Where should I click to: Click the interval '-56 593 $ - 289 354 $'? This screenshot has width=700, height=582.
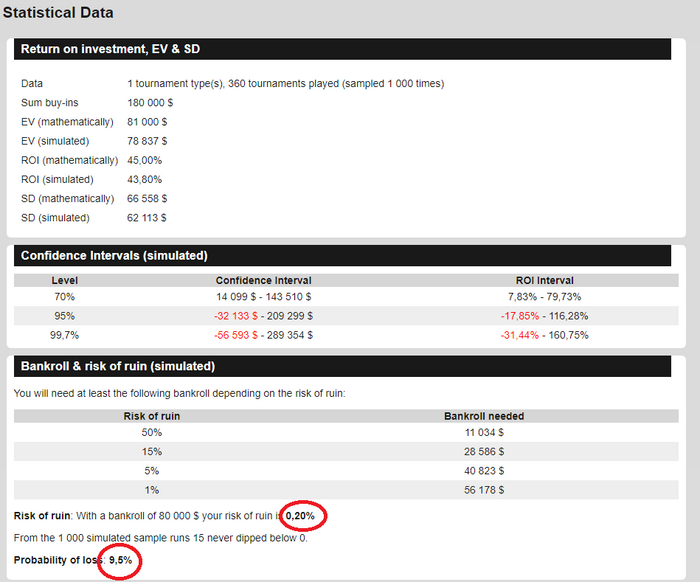tap(263, 336)
